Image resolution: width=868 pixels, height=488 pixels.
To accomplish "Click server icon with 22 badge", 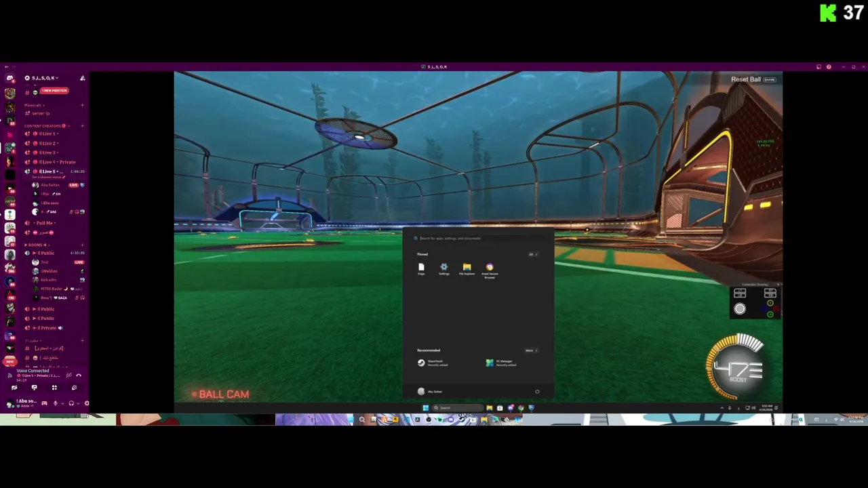I will [x=10, y=120].
